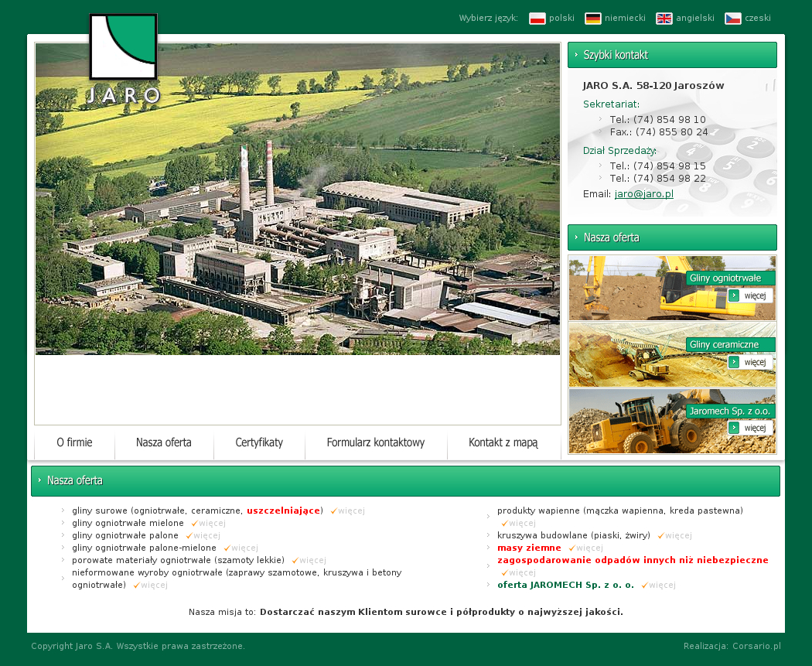Screen dimensions: 812x666
Task: Go to Formularz kontaktowy page
Action: [376, 443]
